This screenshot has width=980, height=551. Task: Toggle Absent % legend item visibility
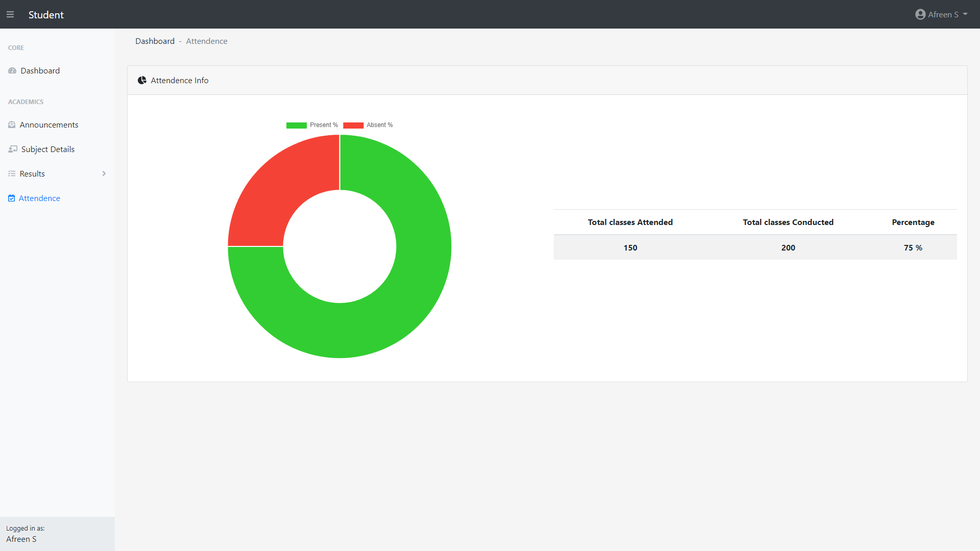(x=368, y=125)
